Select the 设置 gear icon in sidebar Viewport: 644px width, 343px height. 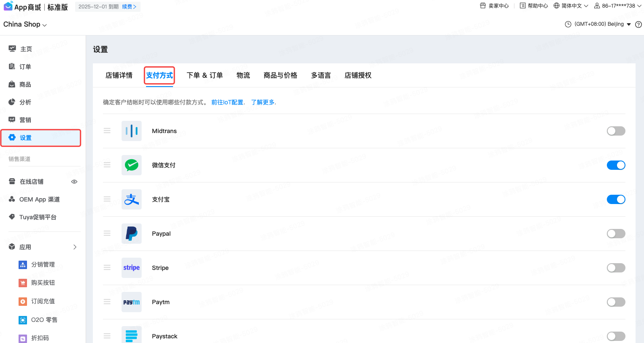[x=12, y=137]
